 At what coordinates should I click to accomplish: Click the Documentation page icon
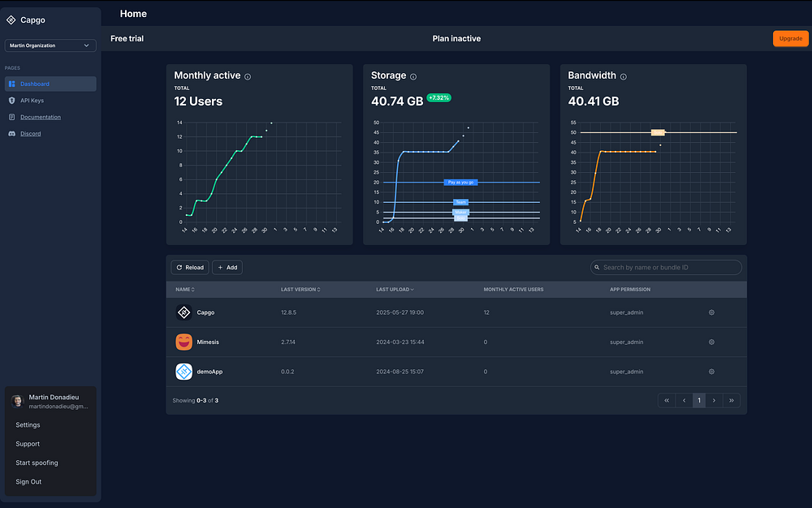coord(12,117)
